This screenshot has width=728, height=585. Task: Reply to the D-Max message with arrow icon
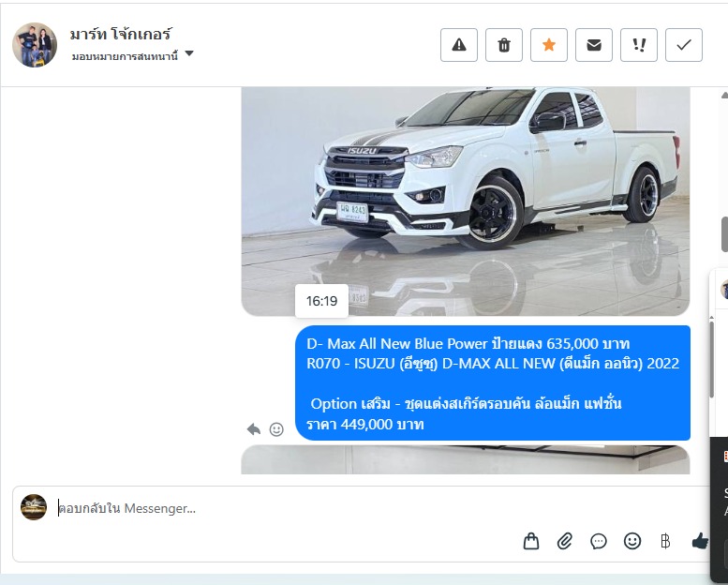254,428
